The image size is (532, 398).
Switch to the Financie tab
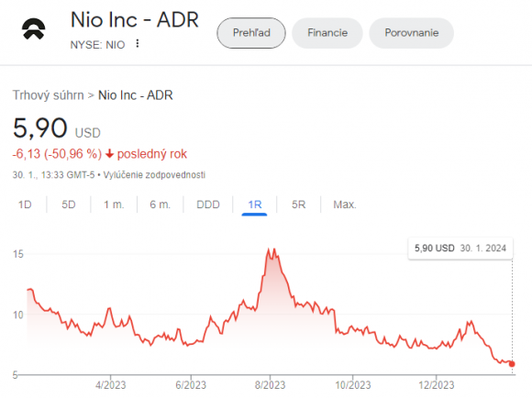[327, 33]
